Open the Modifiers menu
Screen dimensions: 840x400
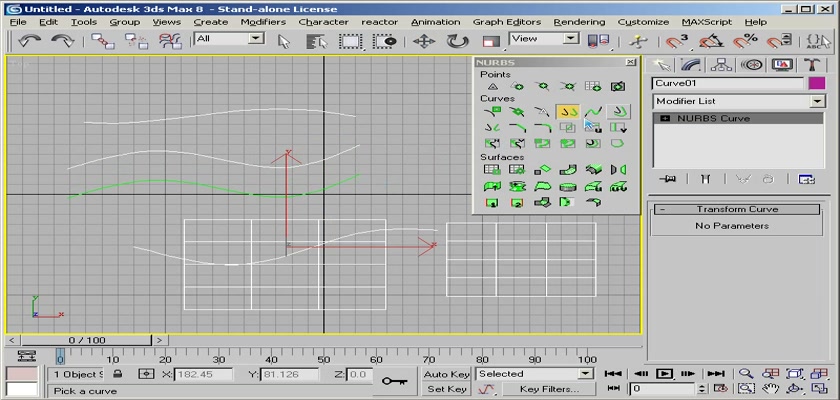tap(263, 22)
